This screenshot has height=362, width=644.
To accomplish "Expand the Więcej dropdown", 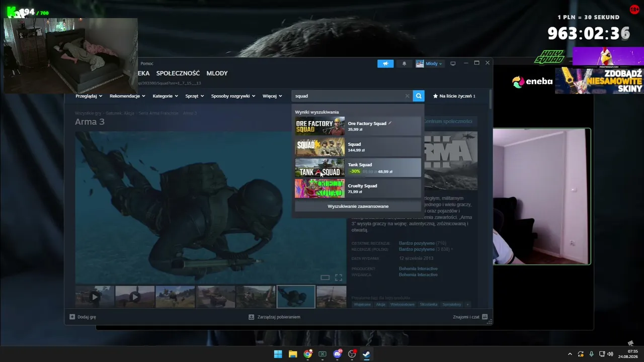I will [272, 96].
